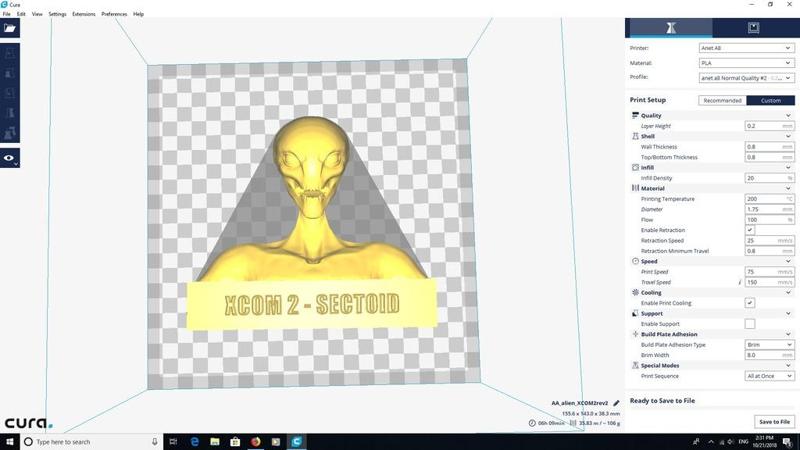Click the Print Speed input field

pyautogui.click(x=769, y=272)
